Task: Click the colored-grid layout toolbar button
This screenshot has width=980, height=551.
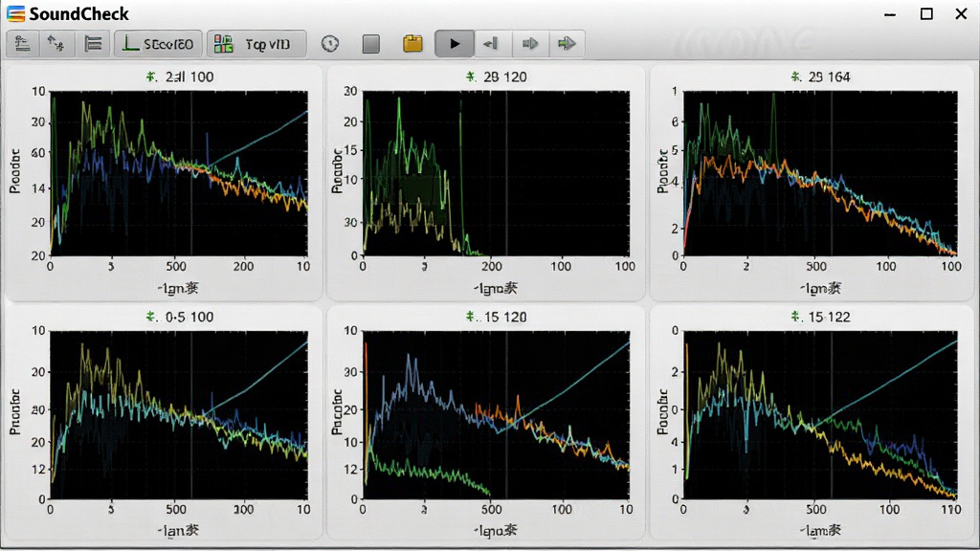Action: coord(256,44)
